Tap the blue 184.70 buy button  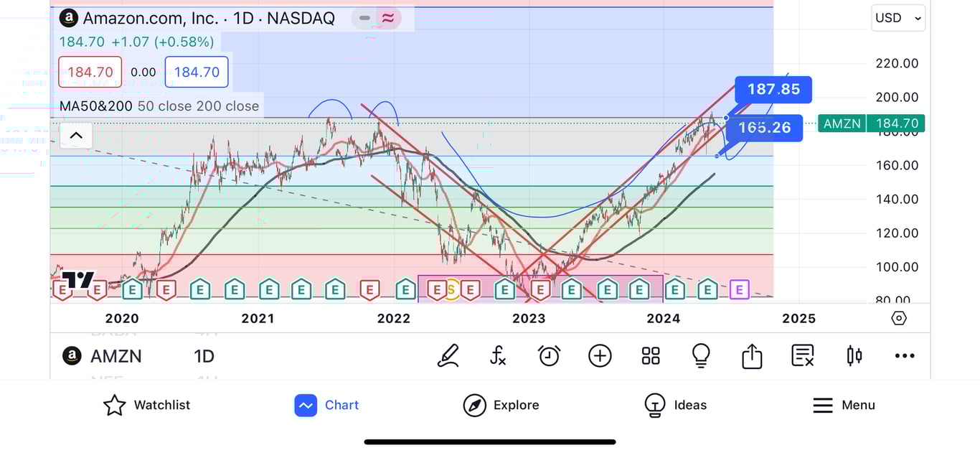[x=197, y=72]
